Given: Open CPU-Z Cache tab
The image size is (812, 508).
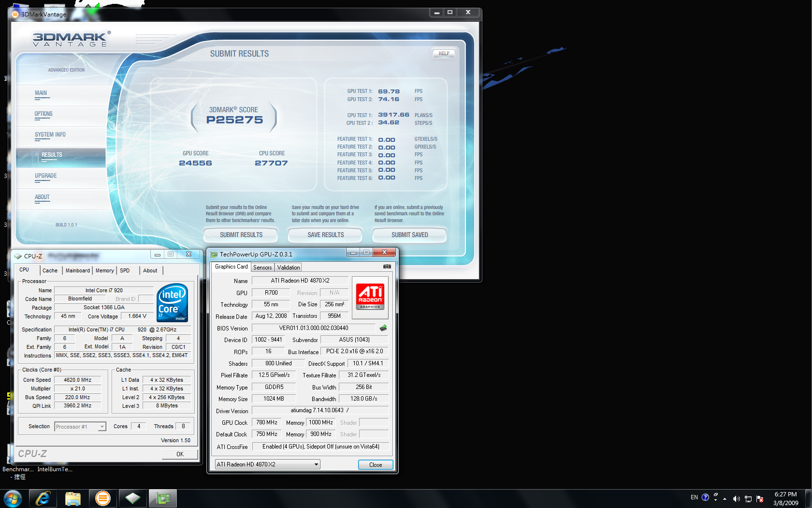Looking at the screenshot, I should [x=50, y=271].
